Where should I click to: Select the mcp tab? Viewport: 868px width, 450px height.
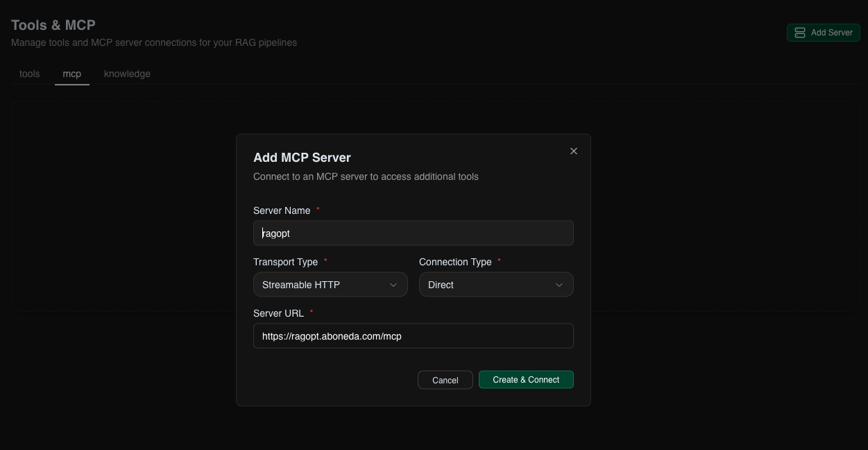point(72,74)
